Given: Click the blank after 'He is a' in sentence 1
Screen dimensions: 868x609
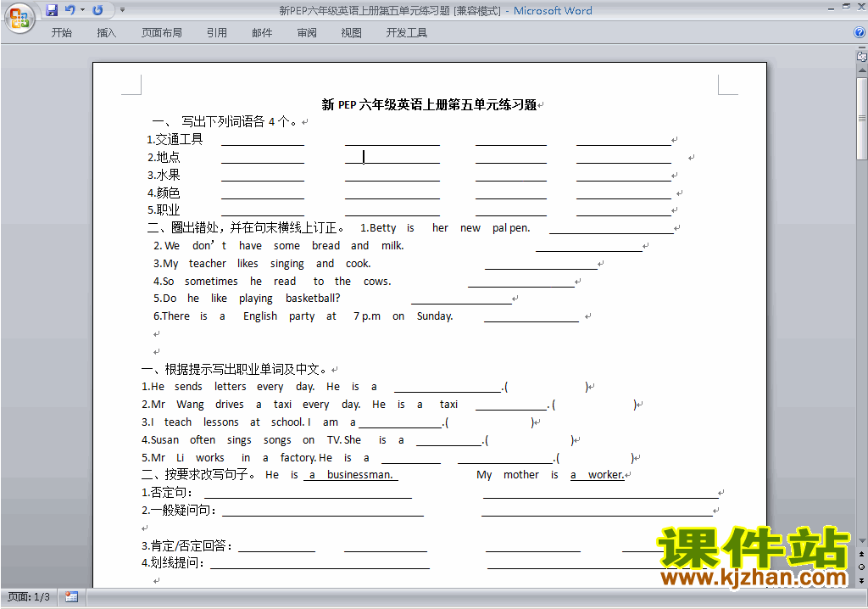Looking at the screenshot, I should 448,387.
